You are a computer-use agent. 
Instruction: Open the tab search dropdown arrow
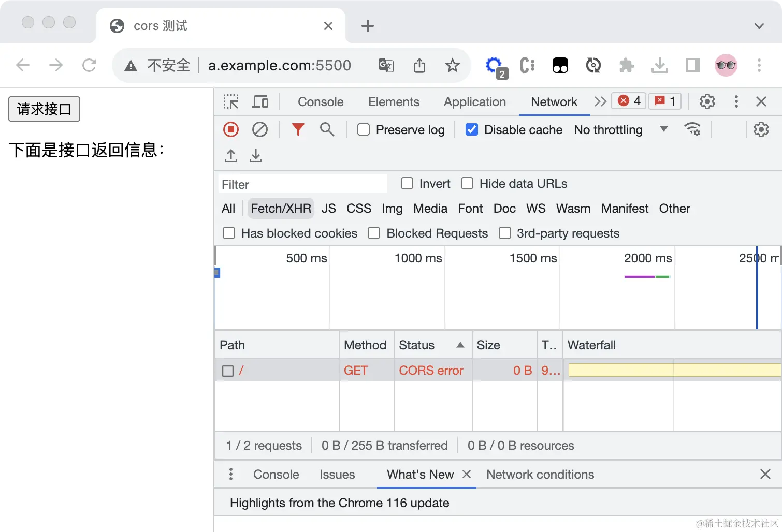[x=759, y=26]
